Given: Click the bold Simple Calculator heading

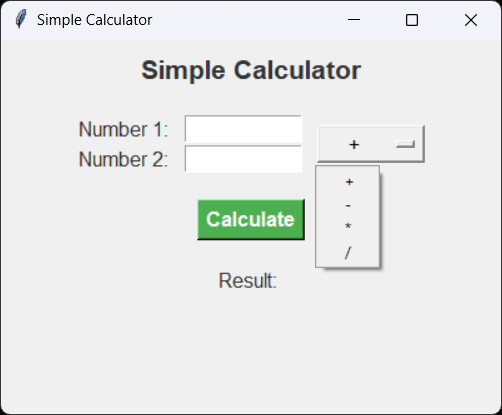Looking at the screenshot, I should point(251,70).
